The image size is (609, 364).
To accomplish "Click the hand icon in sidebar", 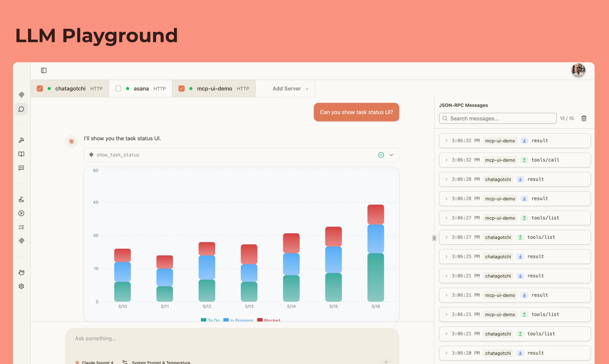I will click(x=21, y=272).
